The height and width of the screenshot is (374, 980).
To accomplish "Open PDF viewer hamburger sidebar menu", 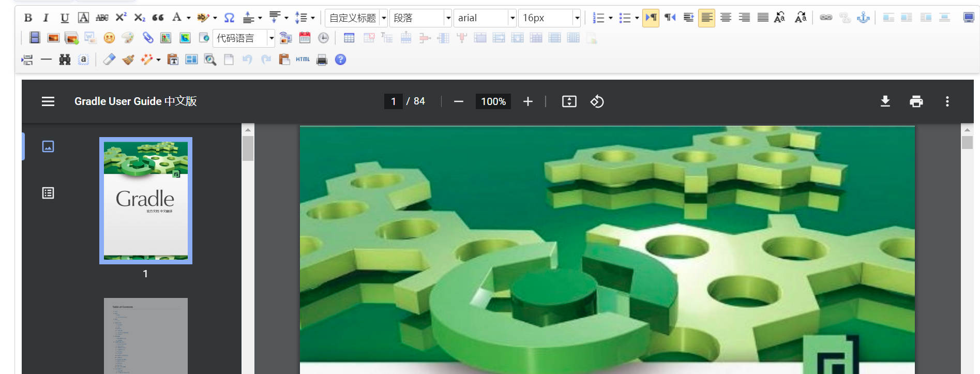I will 48,101.
